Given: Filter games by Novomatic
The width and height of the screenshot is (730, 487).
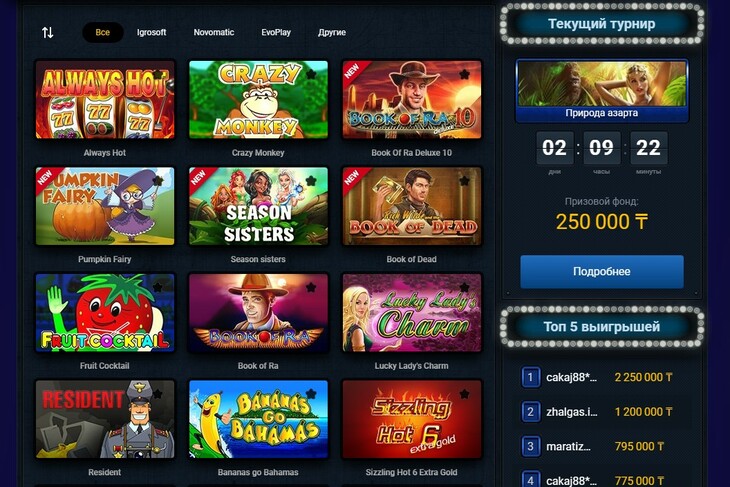Looking at the screenshot, I should coord(214,33).
